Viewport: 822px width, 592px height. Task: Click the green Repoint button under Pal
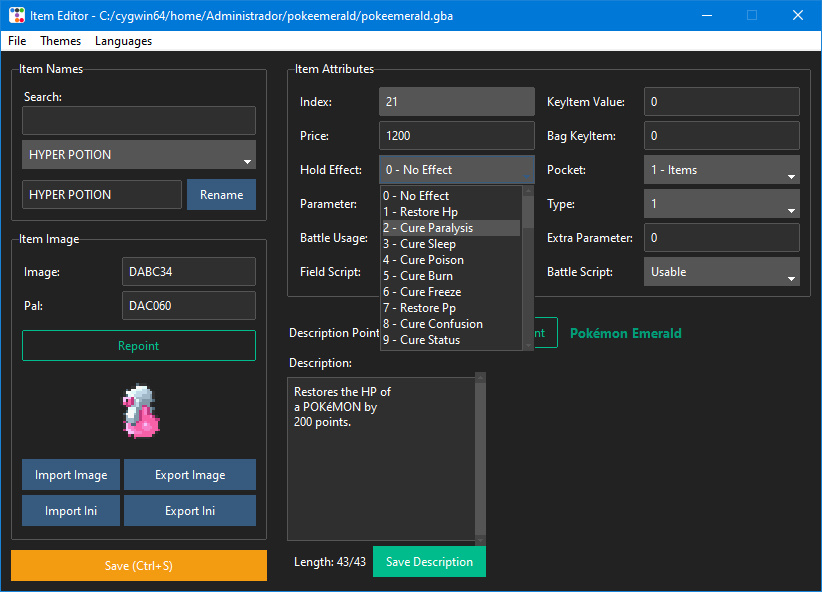pos(139,346)
